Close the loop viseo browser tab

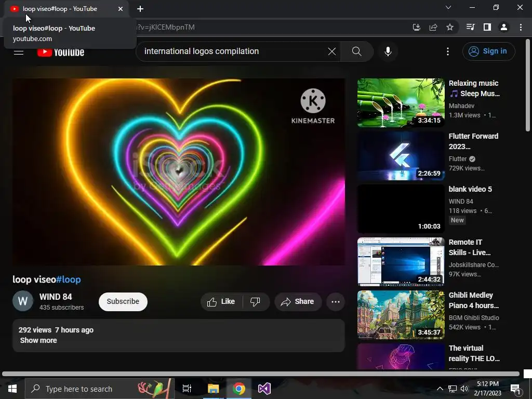click(x=121, y=9)
